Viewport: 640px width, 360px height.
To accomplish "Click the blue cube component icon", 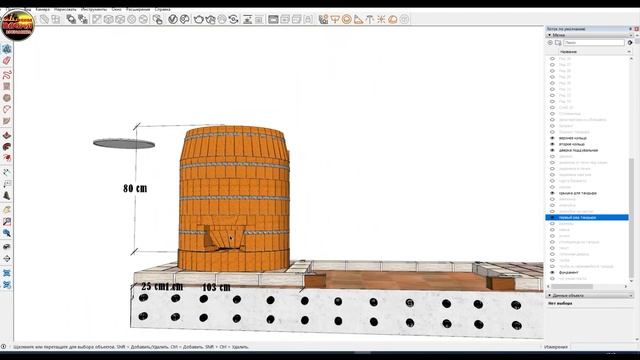I will pos(7,49).
